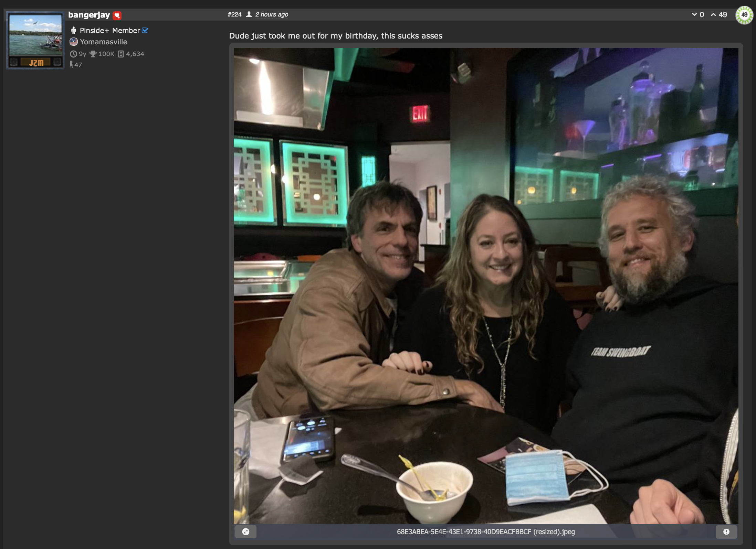Click the US flag icon beside Yomamasville
Viewport: 756px width, 549px height.
click(x=74, y=42)
